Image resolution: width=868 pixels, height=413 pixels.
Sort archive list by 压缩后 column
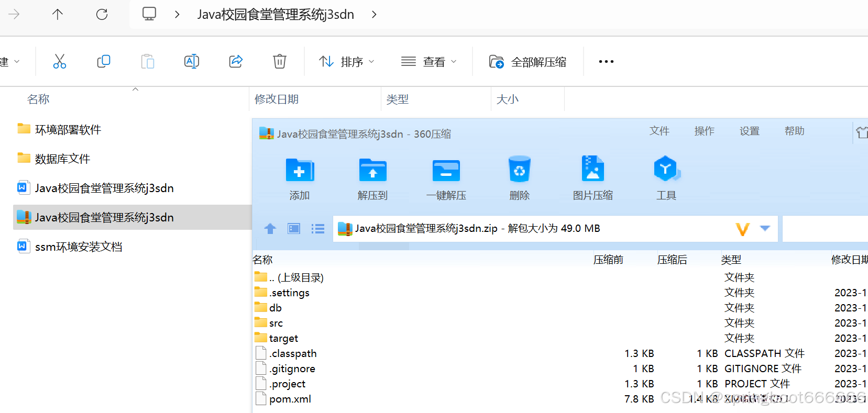click(672, 260)
